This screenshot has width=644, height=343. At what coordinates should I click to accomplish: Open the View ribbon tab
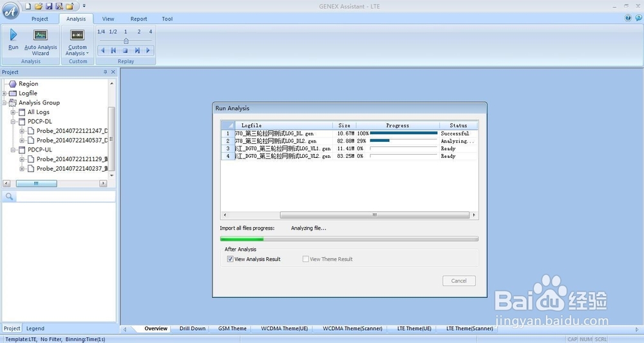pos(108,19)
